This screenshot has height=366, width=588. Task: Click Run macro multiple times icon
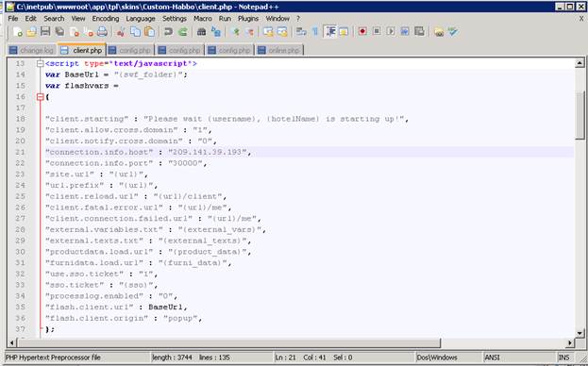click(405, 32)
